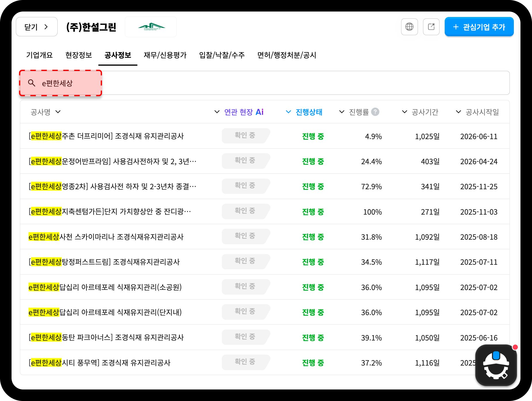This screenshot has height=401, width=532.
Task: Click the 403일 duration cell
Action: [x=430, y=162]
